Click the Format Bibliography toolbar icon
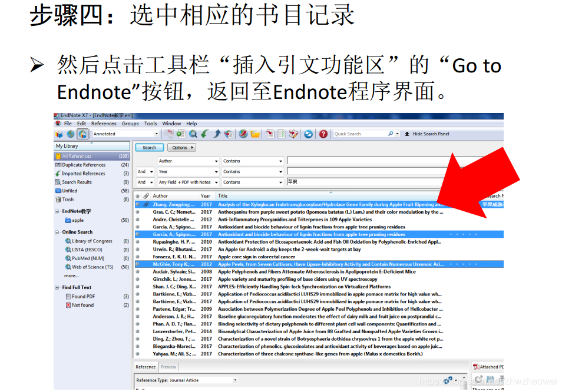The height and width of the screenshot is (392, 562). 282,134
